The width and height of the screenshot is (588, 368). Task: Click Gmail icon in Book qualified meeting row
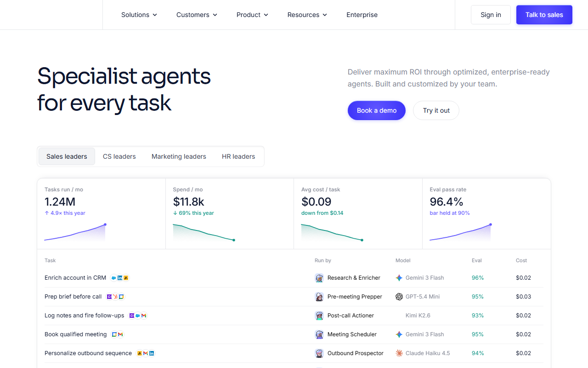(120, 334)
